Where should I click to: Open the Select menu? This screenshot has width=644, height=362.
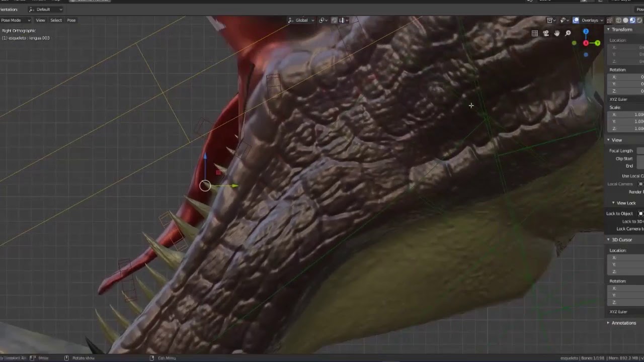56,20
